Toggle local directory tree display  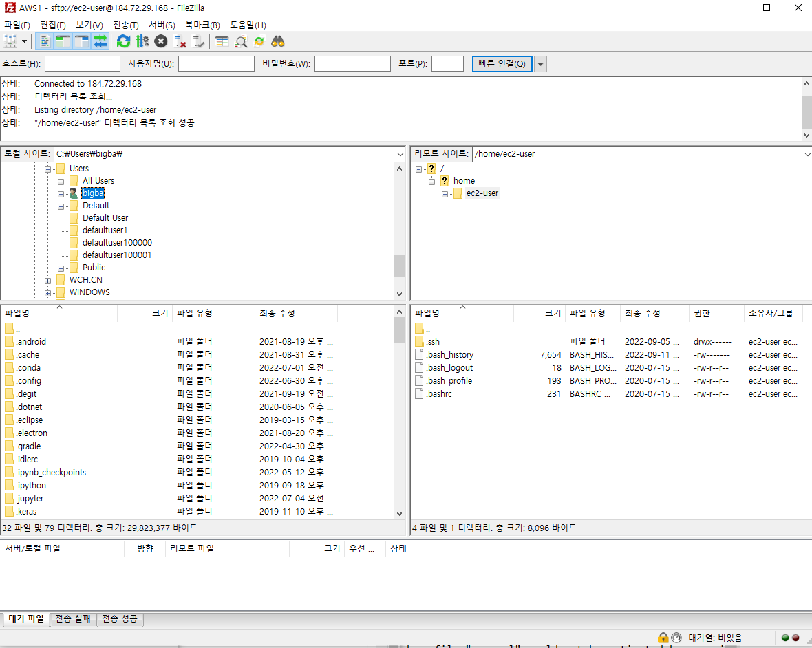coord(63,41)
